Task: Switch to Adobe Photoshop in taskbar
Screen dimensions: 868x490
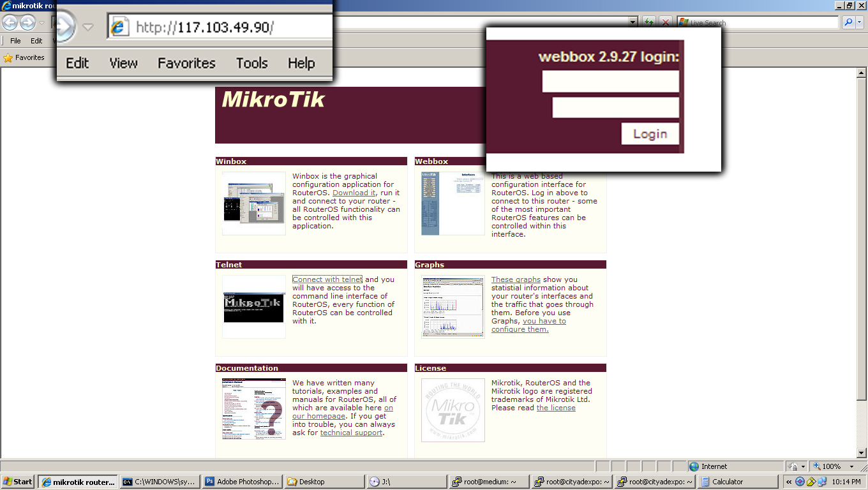Action: tap(242, 482)
